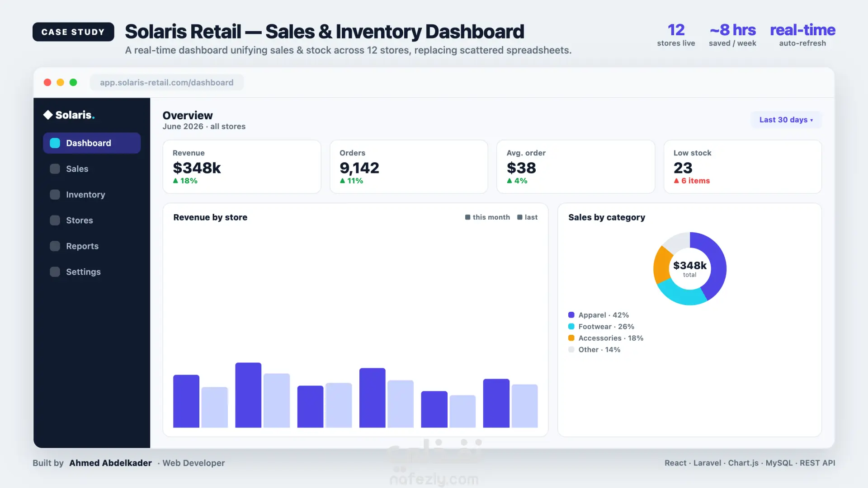
Task: Click the dropdown arrow beside Last 30 days
Action: click(x=811, y=120)
